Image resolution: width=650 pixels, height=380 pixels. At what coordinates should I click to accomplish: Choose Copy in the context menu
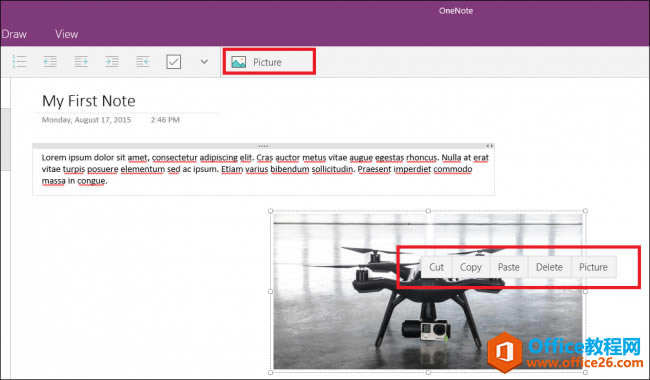pos(471,267)
